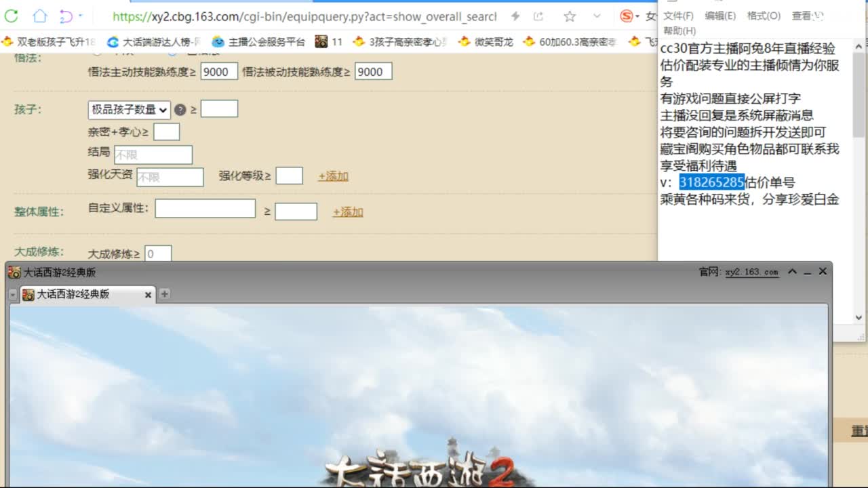Screen dimensions: 868x488
Task: Click the Sogou search engine icon
Action: tap(627, 16)
